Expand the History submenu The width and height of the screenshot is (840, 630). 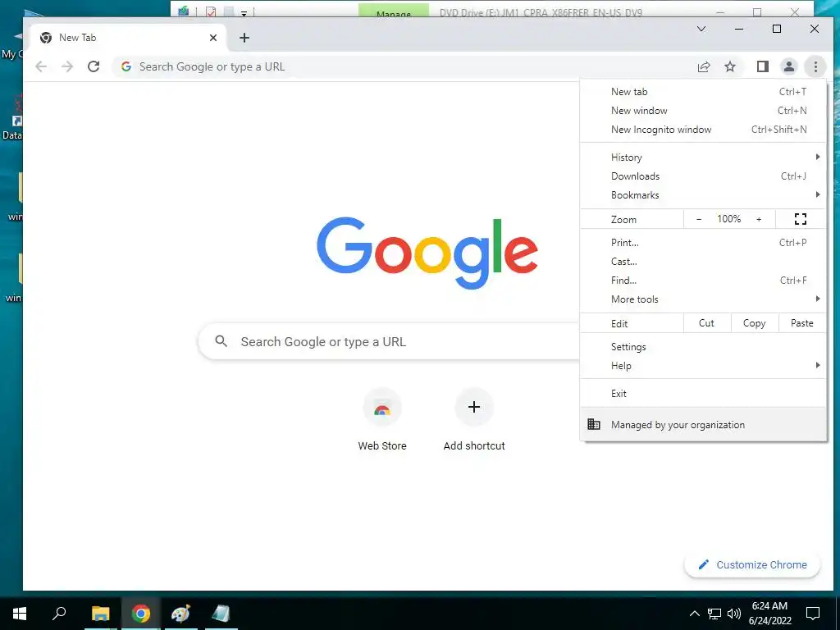point(703,157)
